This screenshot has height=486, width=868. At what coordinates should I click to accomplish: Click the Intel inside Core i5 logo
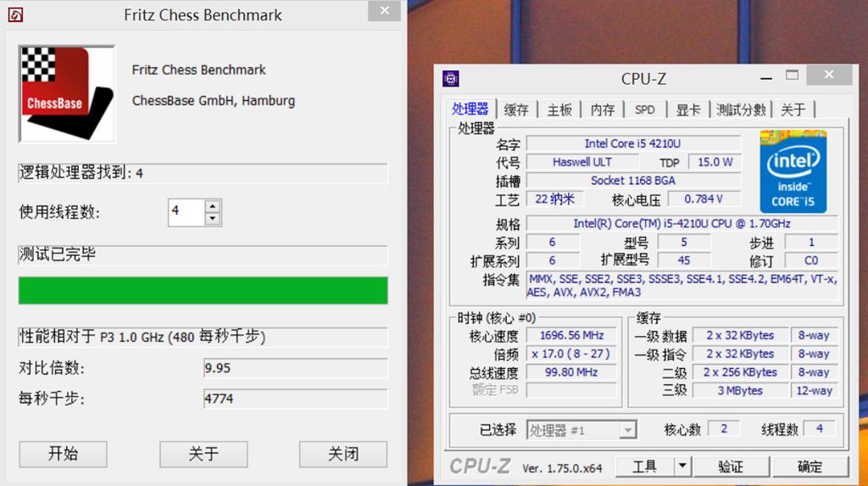(x=793, y=171)
